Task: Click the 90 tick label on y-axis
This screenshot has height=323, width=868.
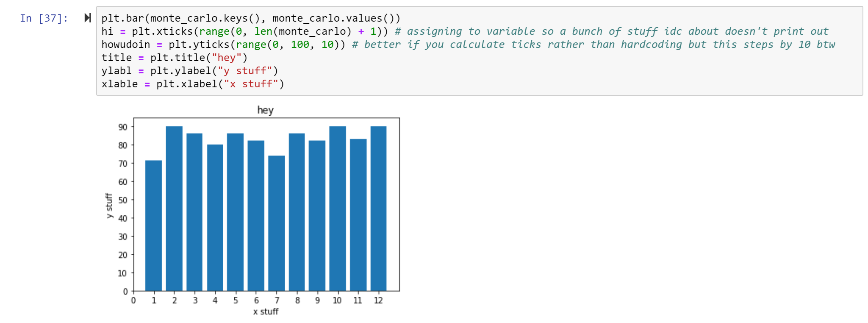Action: click(122, 127)
